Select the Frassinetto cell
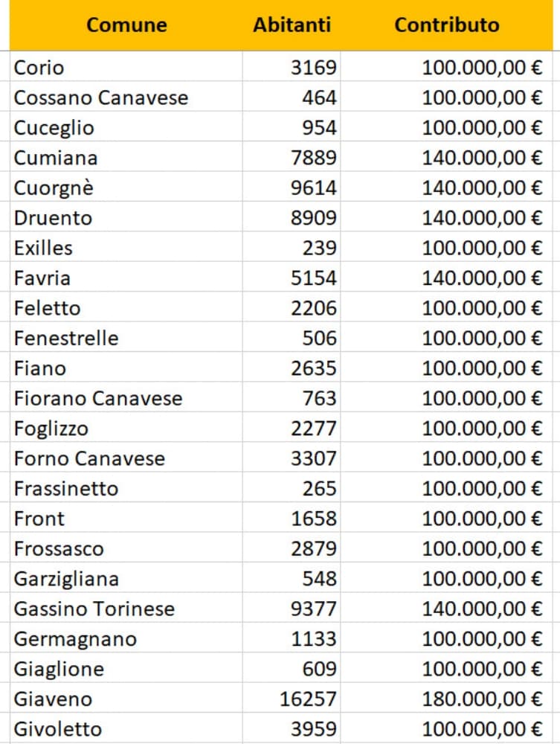The image size is (560, 744). pyautogui.click(x=66, y=489)
